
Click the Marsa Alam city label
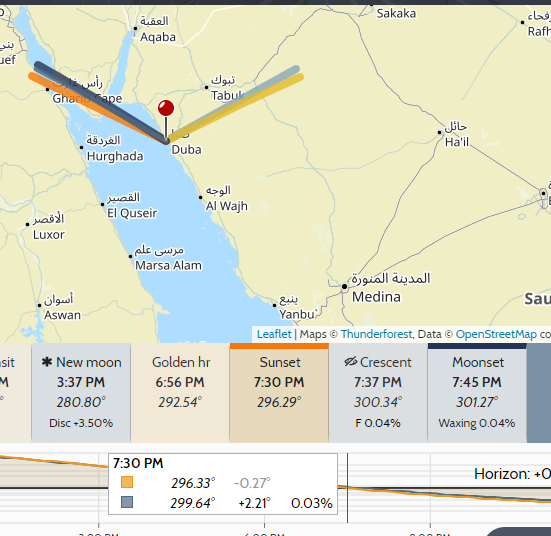click(169, 265)
